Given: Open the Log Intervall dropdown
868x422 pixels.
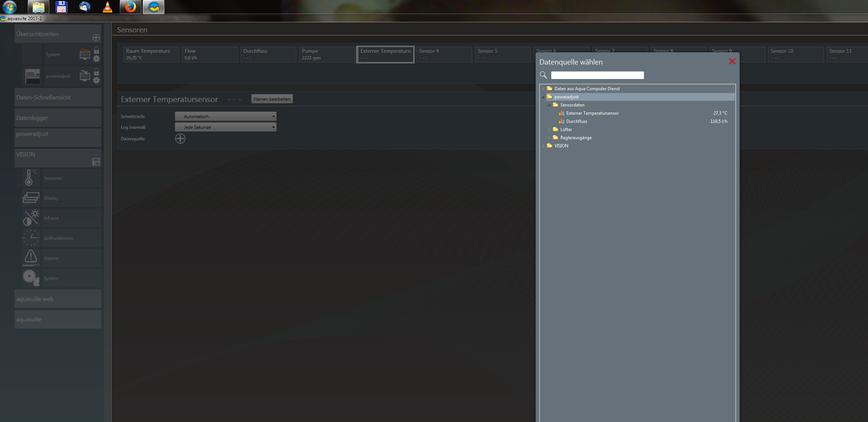Looking at the screenshot, I should click(x=226, y=127).
